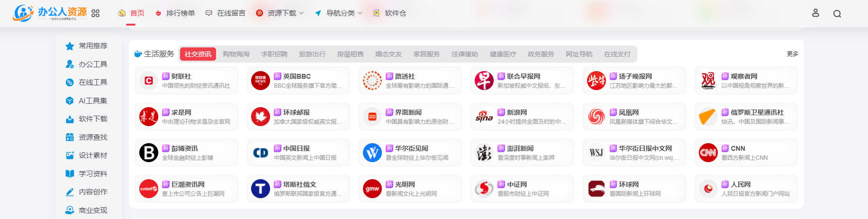The width and height of the screenshot is (868, 219).
Task: Select 在线工具 in the sidebar
Action: 87,82
